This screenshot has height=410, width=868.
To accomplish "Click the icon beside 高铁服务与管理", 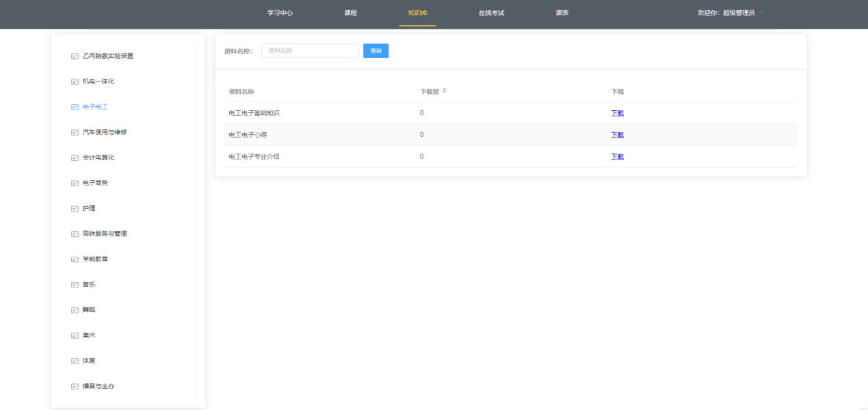I will (75, 234).
